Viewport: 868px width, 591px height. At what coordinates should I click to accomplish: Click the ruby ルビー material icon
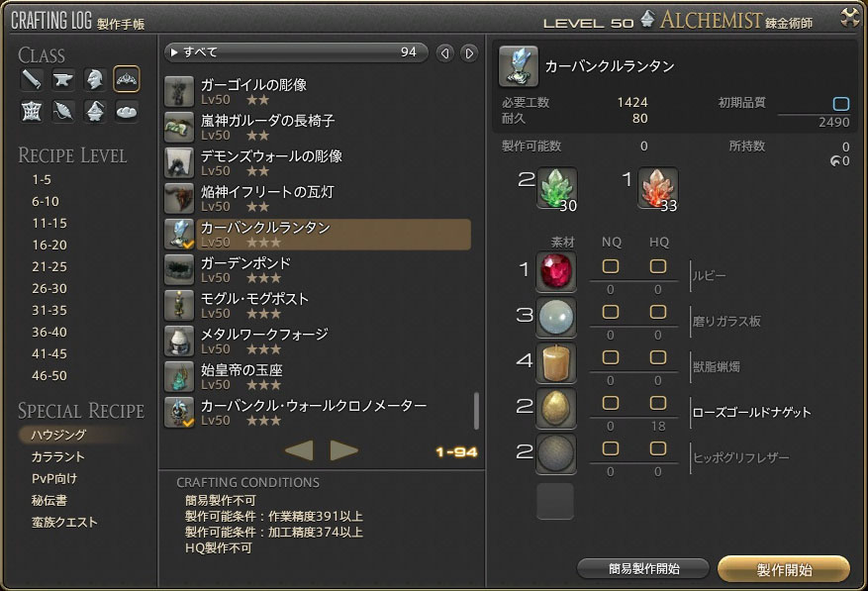point(556,271)
